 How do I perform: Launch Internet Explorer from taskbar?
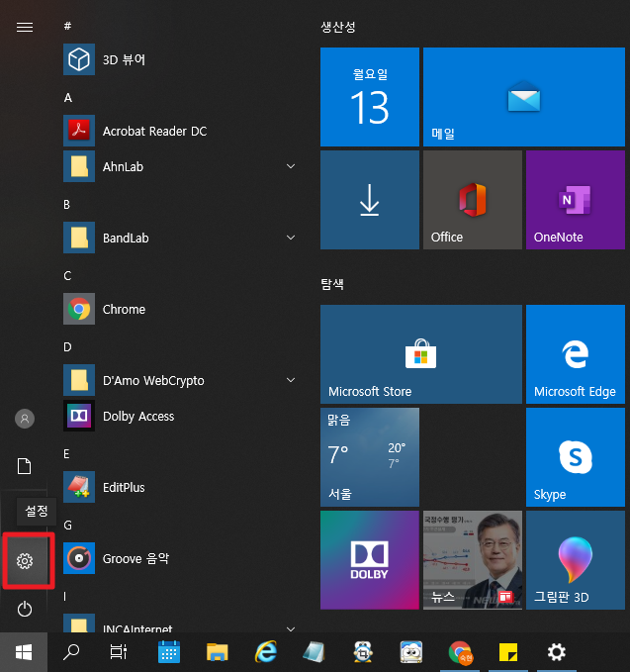pos(266,652)
